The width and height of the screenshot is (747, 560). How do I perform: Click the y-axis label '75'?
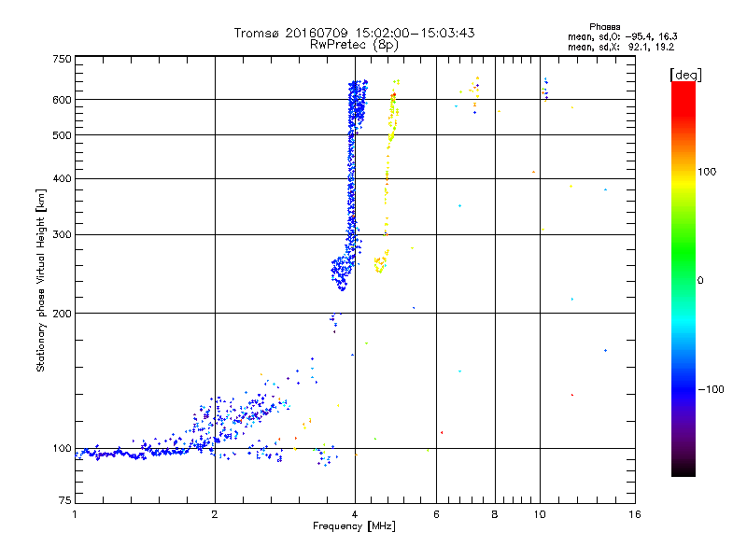(x=65, y=500)
